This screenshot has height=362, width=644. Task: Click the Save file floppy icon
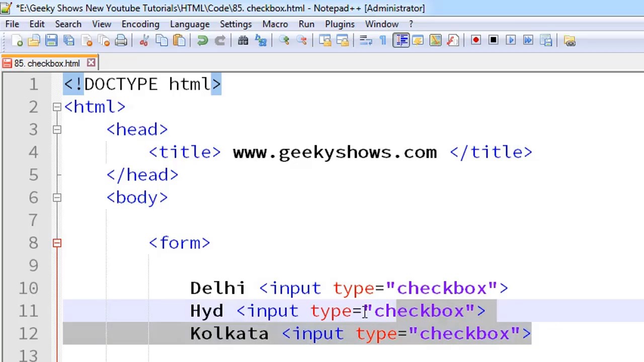tap(51, 41)
